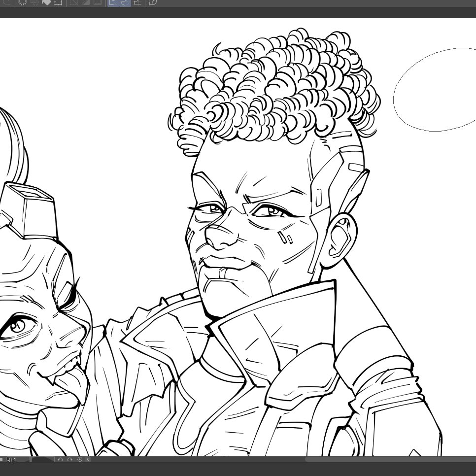Screen dimensions: 476x476
Task: Click the Clear (spinner-shaped) command bar icon
Action: click(x=23, y=2)
